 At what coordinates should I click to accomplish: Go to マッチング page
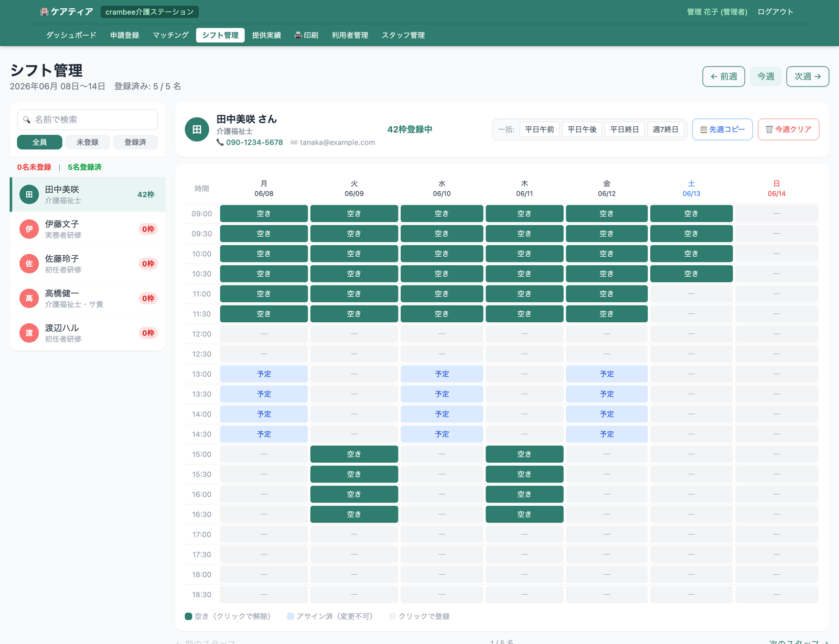tap(170, 35)
